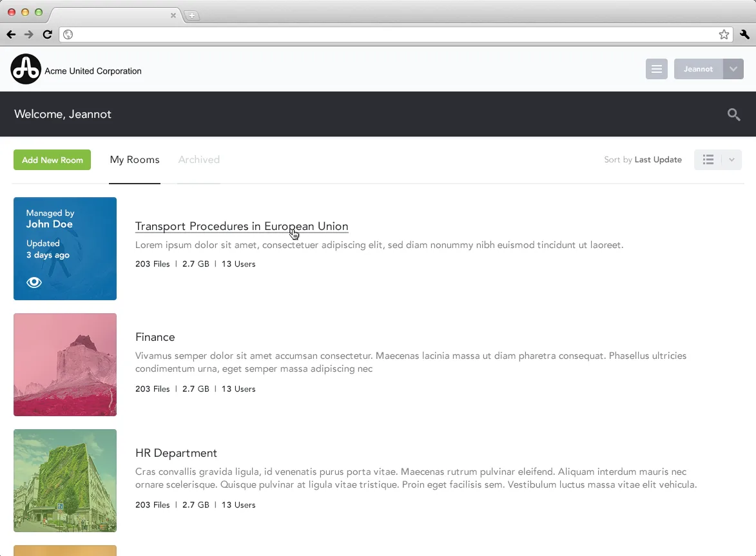Click the Finance description starting 'Vivamus semper'
This screenshot has height=556, width=756.
[x=411, y=362]
